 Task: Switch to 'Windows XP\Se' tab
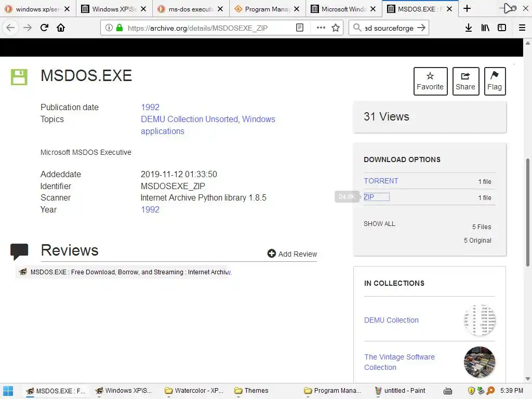114,9
